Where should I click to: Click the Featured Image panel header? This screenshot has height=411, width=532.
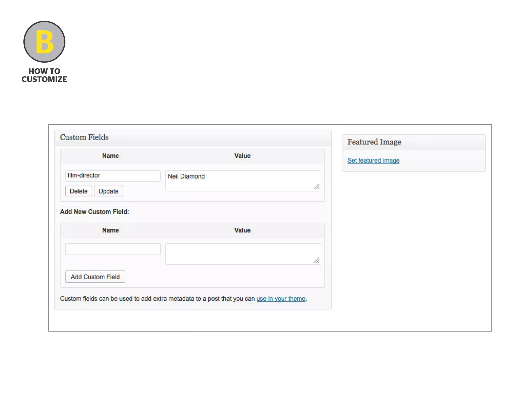point(414,142)
